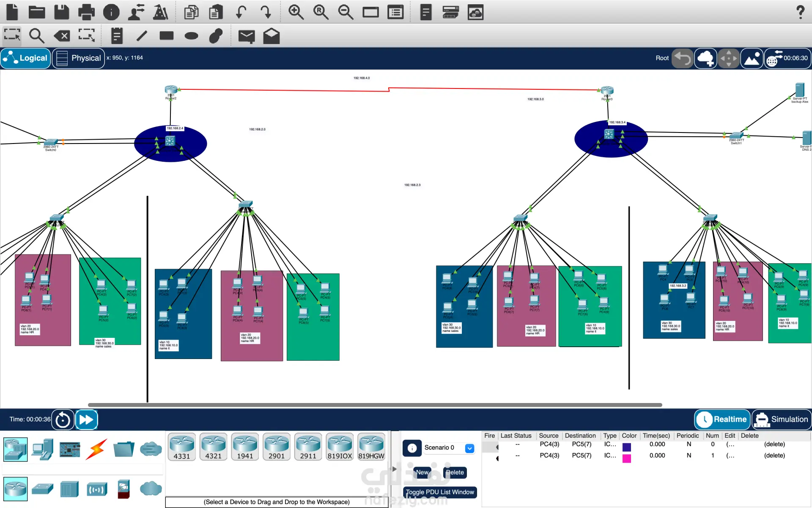Click the magenta PDU color swatch

pos(626,458)
